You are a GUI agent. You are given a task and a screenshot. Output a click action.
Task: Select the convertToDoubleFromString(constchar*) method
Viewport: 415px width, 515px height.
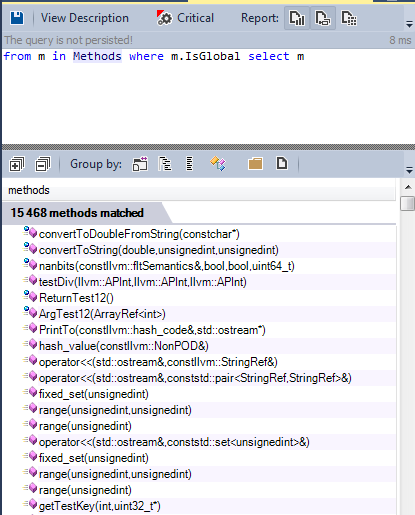pos(139,234)
